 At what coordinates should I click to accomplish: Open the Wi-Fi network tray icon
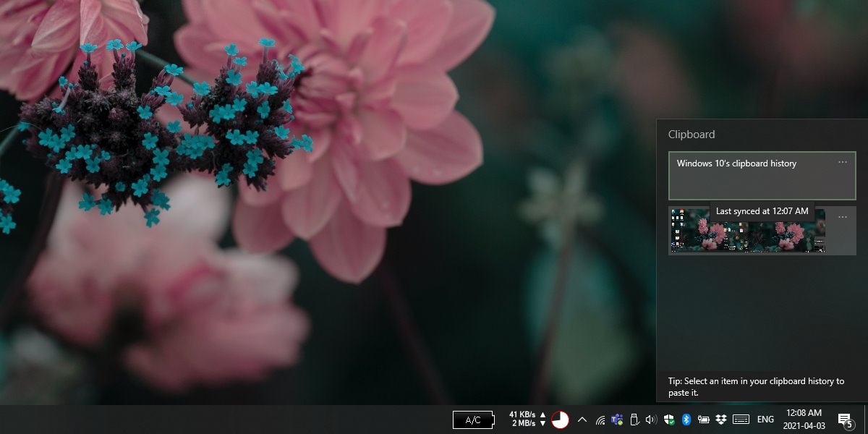click(600, 420)
